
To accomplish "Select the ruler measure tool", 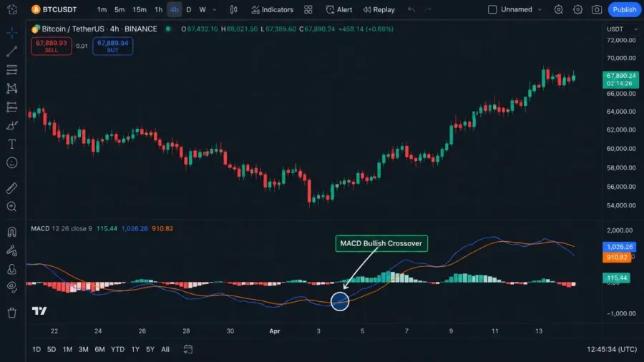I will (12, 188).
